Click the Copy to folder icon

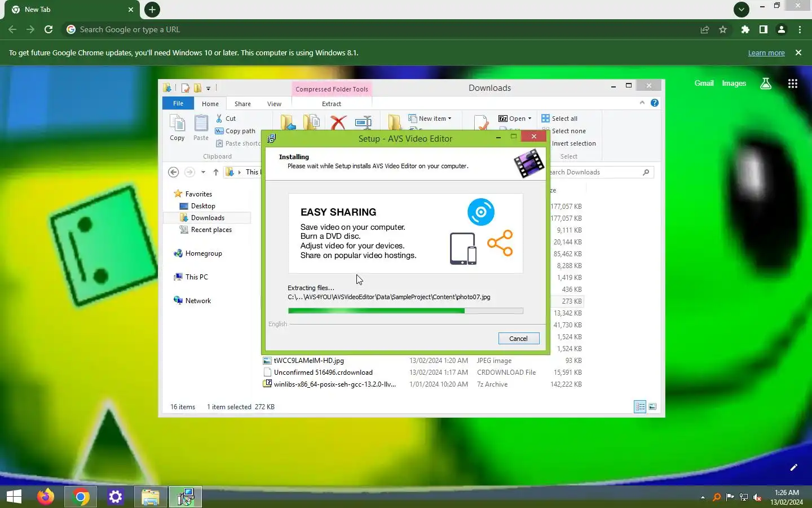tap(312, 121)
